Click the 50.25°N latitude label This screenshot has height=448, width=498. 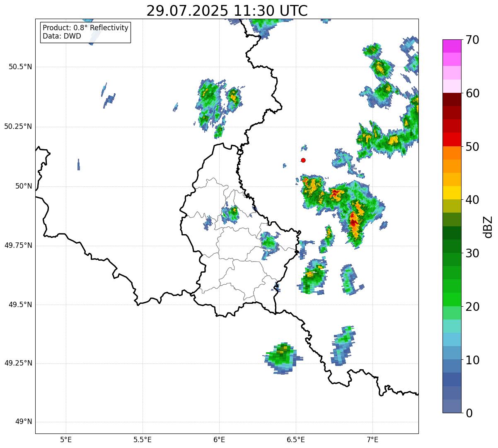tap(18, 126)
